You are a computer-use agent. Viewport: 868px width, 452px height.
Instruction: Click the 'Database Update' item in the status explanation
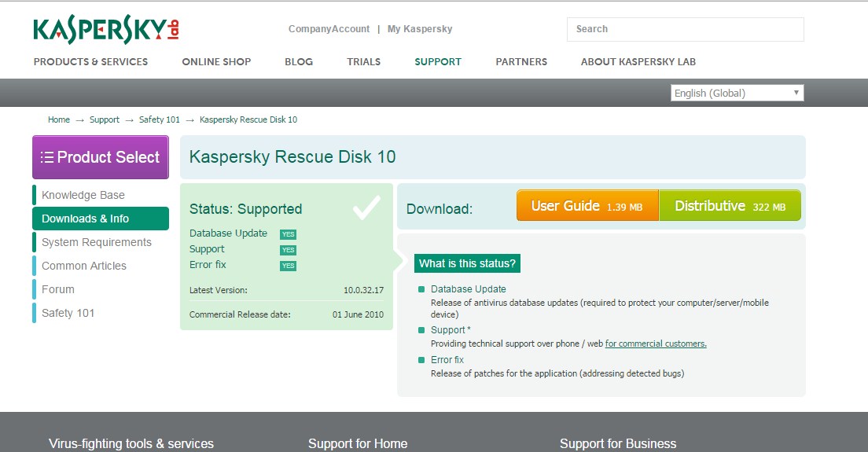pyautogui.click(x=469, y=288)
